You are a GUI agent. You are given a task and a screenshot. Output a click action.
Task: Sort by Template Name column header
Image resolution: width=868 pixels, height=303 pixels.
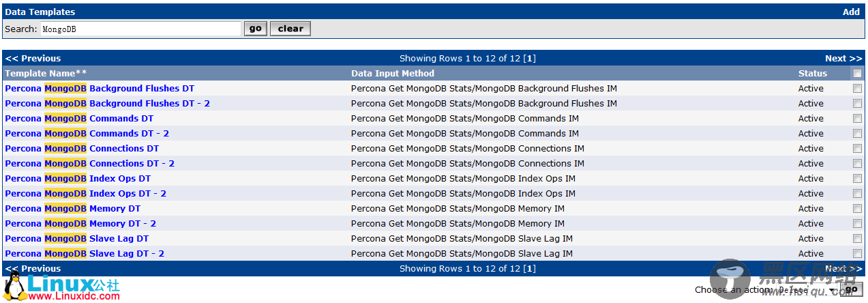tap(46, 74)
